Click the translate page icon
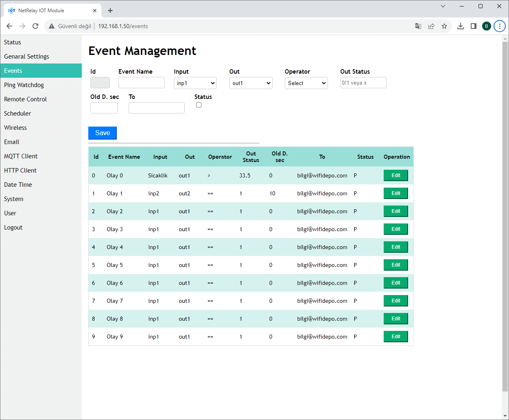This screenshot has height=420, width=509. pyautogui.click(x=418, y=26)
